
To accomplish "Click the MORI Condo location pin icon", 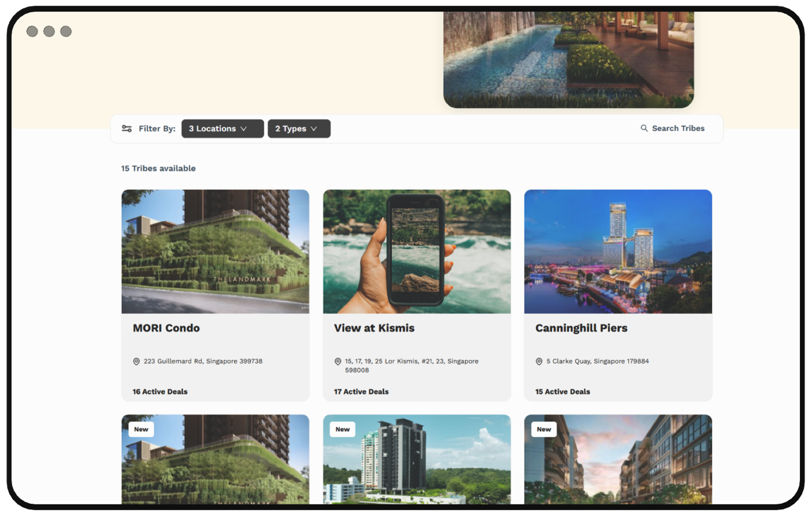I will point(136,361).
